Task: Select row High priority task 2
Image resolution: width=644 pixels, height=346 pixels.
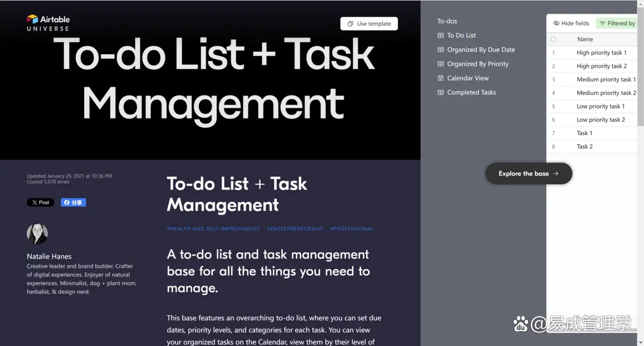Action: point(592,66)
